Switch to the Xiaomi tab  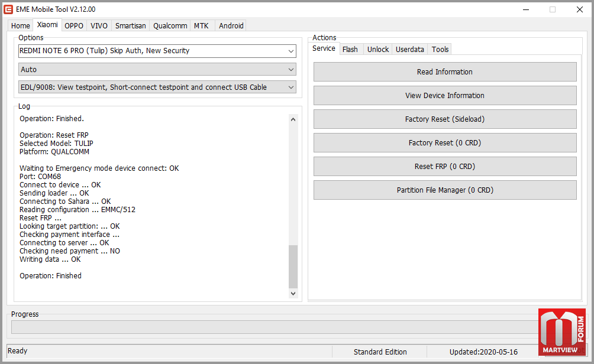pos(47,25)
